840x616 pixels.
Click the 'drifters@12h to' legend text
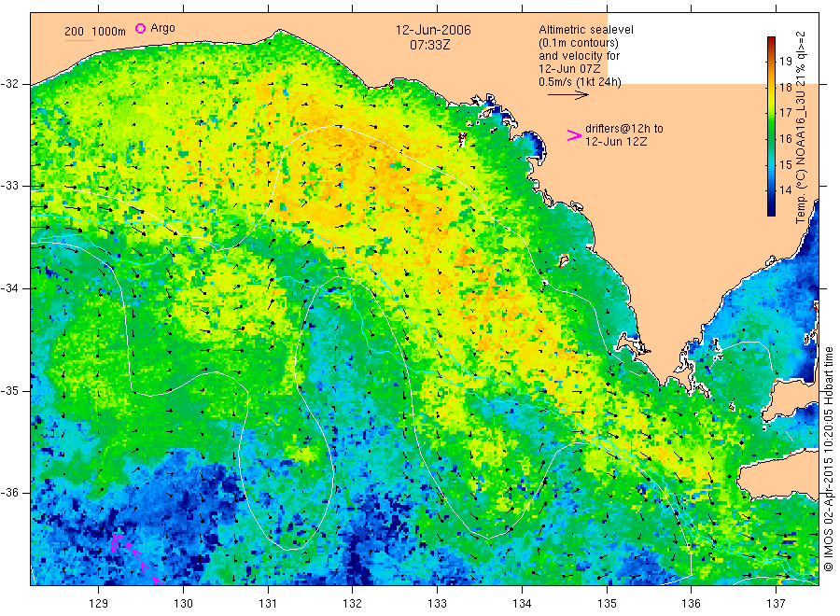[x=624, y=129]
